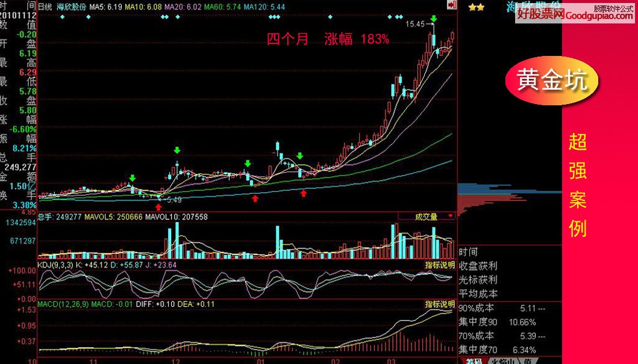Click the MACD(12,26,9) indicator label
This screenshot has width=638, height=364.
(63, 304)
